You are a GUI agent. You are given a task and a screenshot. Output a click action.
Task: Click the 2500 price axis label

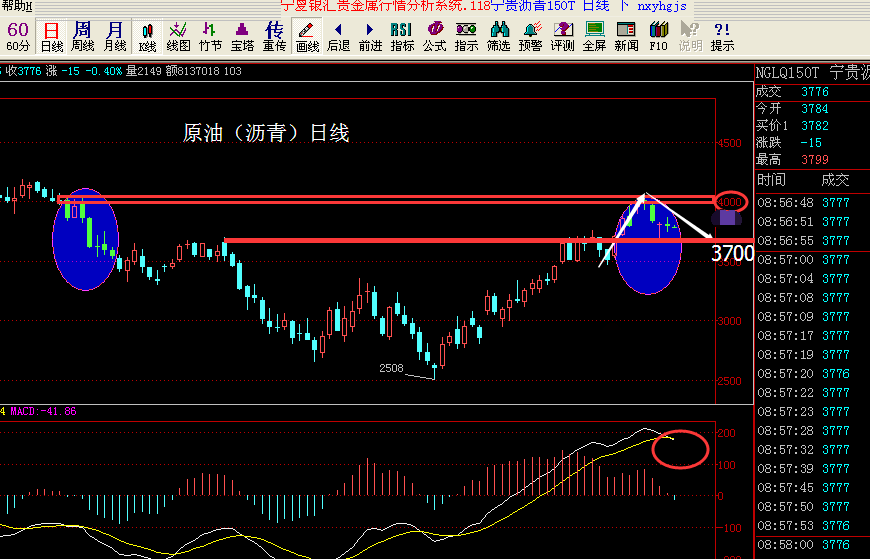730,381
